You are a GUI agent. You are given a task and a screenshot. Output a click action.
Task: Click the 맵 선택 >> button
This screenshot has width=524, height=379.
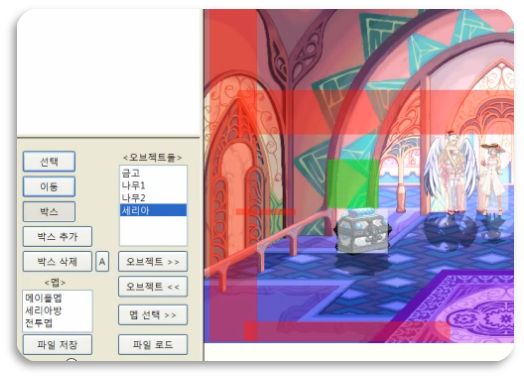coord(153,314)
